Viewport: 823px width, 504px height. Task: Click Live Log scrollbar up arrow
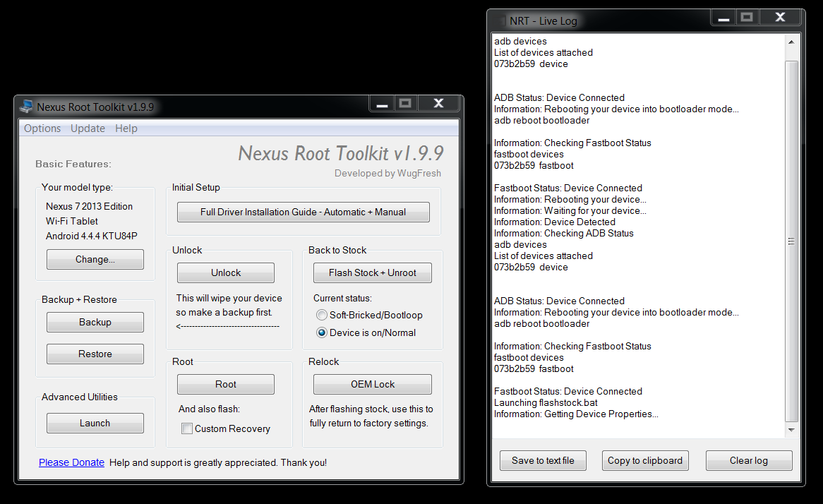click(x=791, y=42)
